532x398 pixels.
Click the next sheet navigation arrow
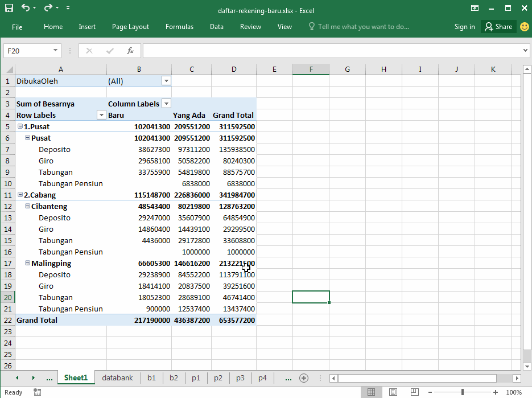pos(33,378)
